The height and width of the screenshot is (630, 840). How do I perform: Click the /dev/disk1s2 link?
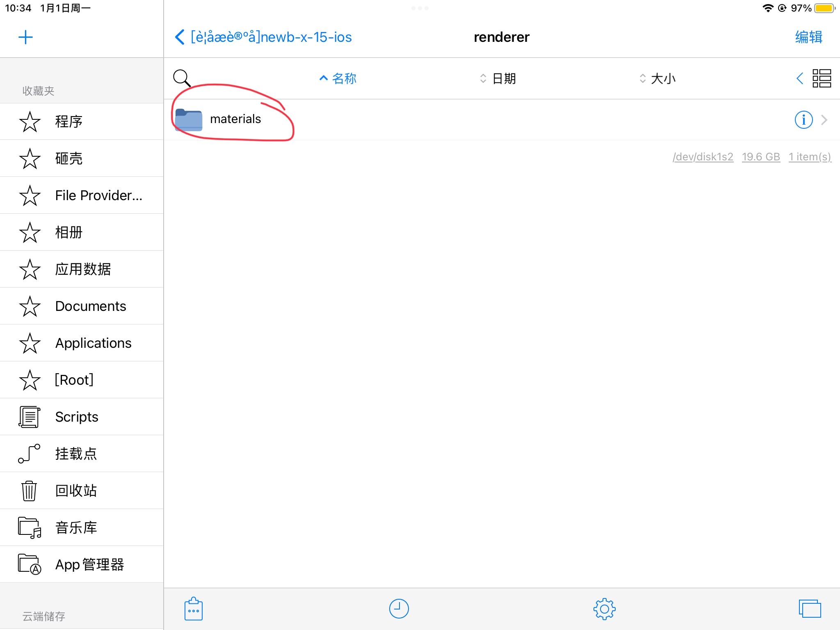703,157
